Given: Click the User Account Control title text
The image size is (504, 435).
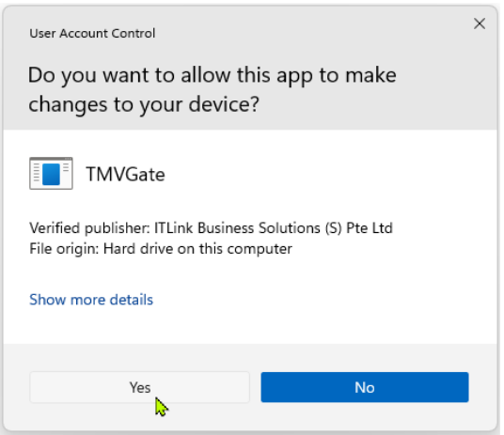Looking at the screenshot, I should pyautogui.click(x=92, y=34).
